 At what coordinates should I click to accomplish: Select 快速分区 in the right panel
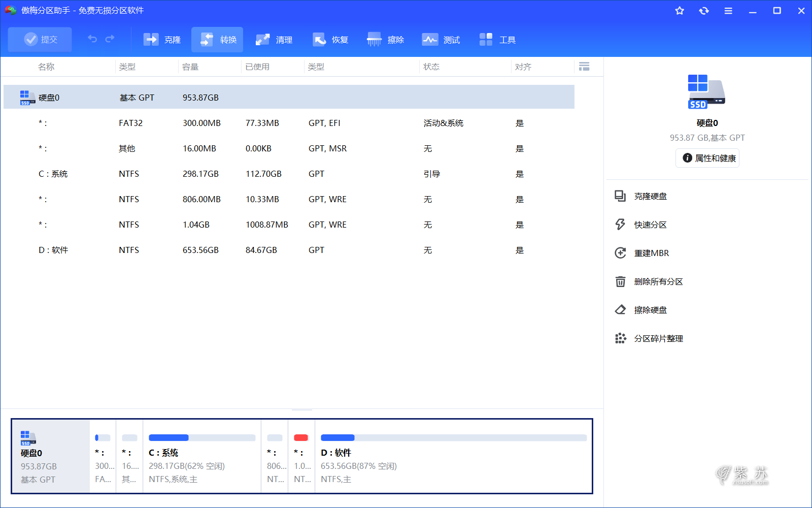click(x=650, y=225)
